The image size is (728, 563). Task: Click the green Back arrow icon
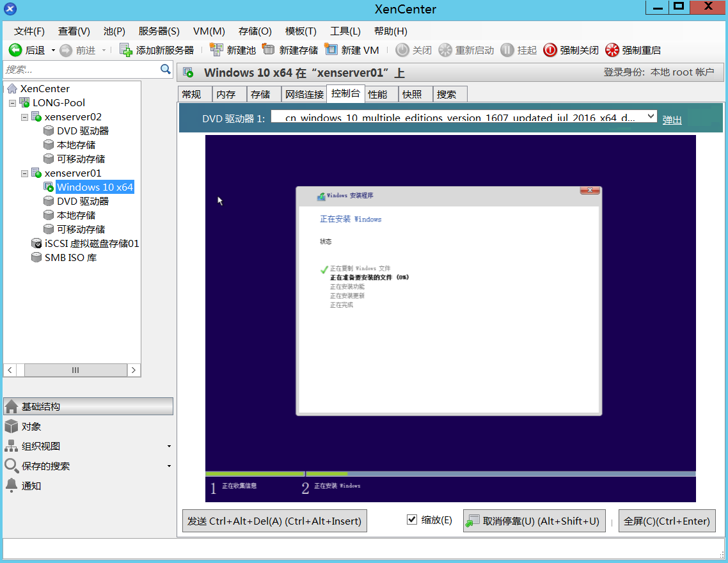point(15,50)
